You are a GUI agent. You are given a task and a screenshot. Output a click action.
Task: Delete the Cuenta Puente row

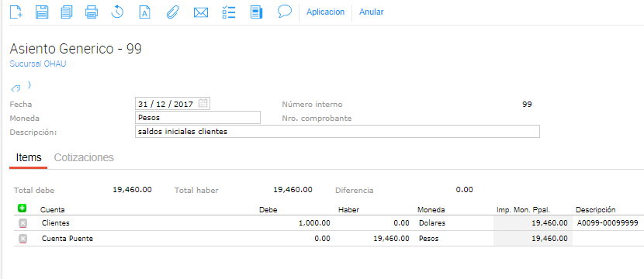[x=23, y=239]
